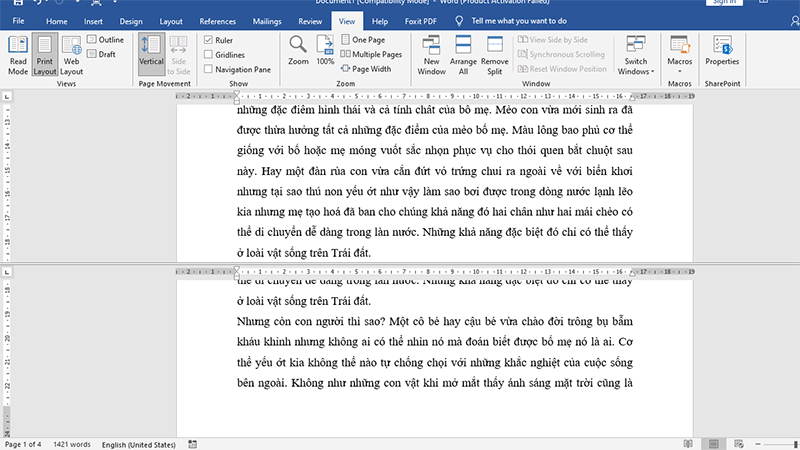The height and width of the screenshot is (450, 800).
Task: Switch to Read Mode view
Action: tap(18, 53)
